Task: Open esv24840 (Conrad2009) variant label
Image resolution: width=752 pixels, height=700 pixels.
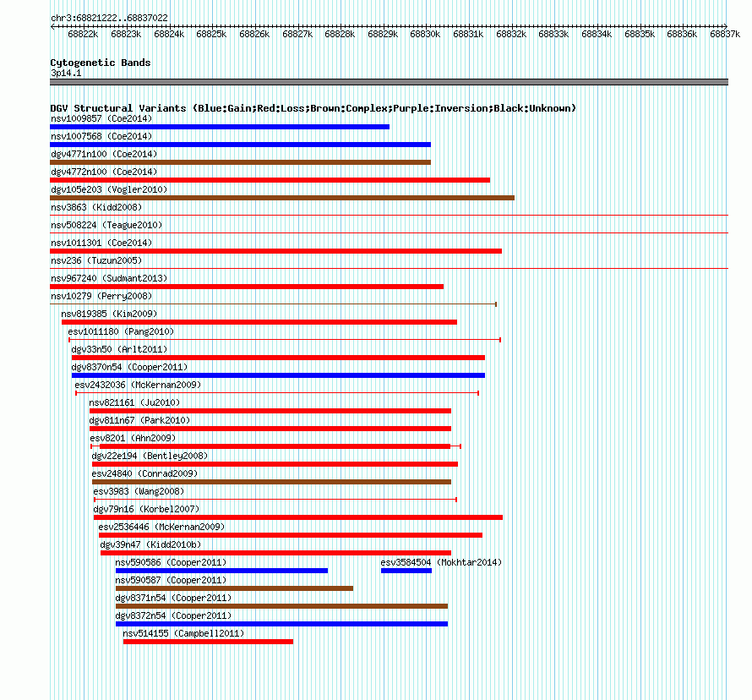Action: click(x=144, y=473)
